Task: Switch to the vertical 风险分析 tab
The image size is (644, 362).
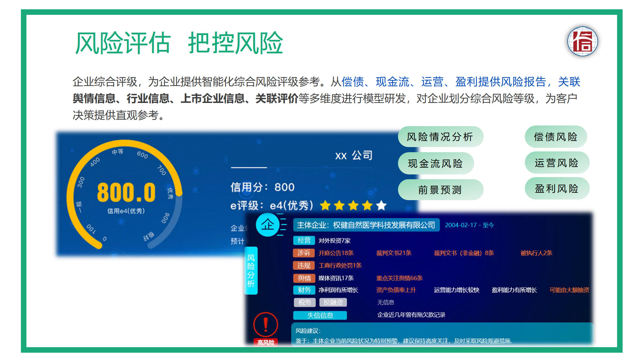Action: [251, 270]
